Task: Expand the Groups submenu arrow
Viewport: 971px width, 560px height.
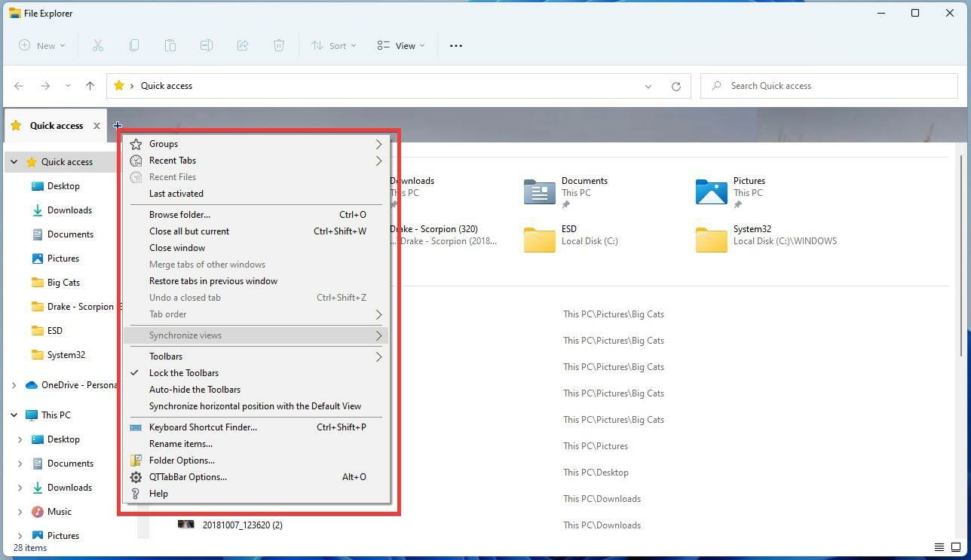Action: pyautogui.click(x=378, y=143)
